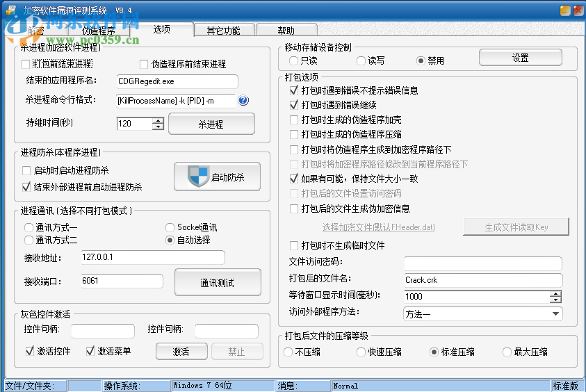
Task: Minimize the window with the orange button
Action: [x=565, y=10]
